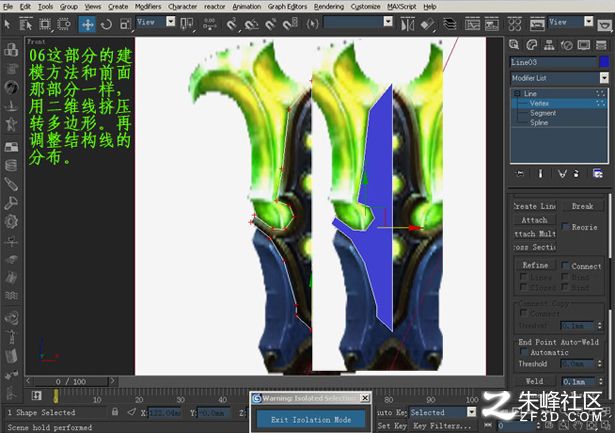Click Make Unique icon below modifier stack

tap(562, 174)
